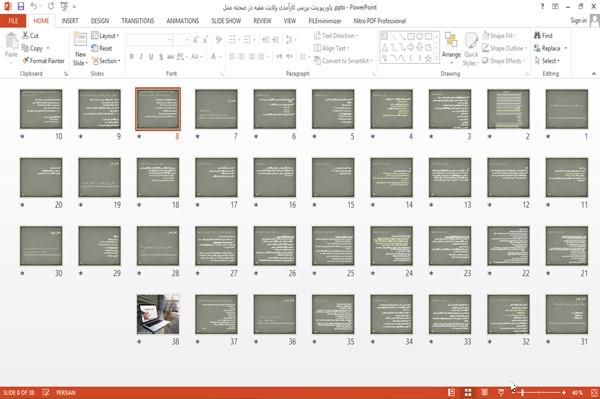The image size is (600, 399).
Task: Toggle Underline formatting
Action: tap(151, 57)
